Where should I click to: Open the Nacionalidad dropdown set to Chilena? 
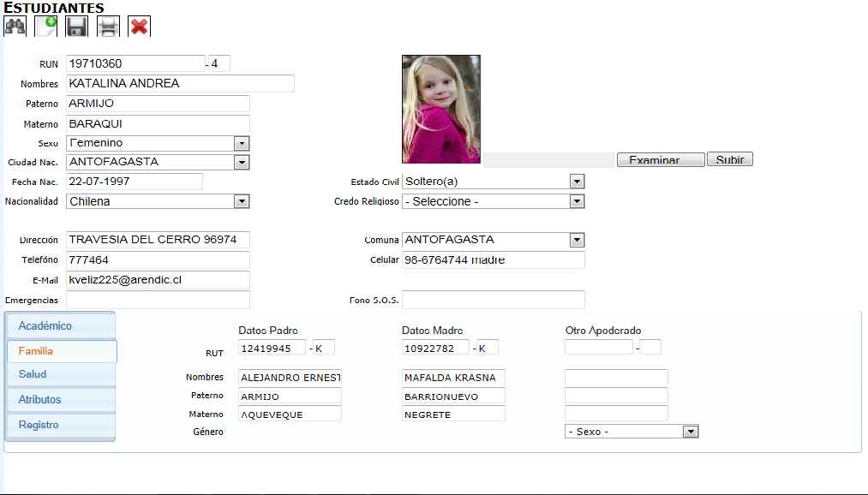tap(241, 201)
